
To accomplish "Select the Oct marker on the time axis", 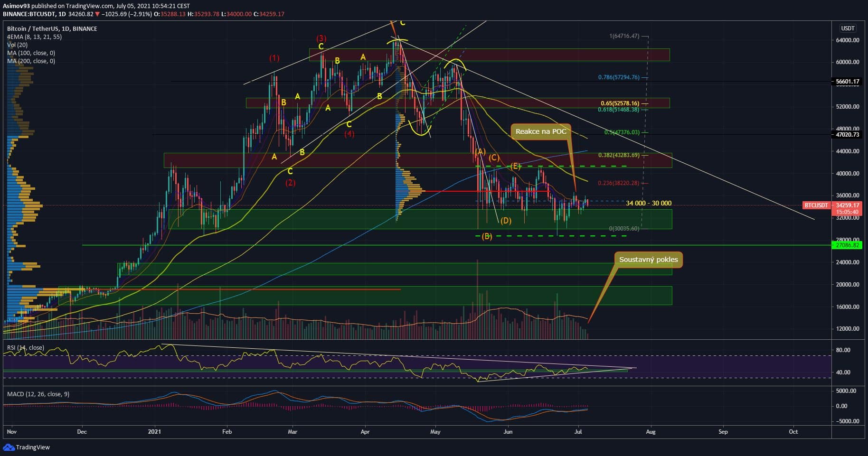I will (793, 432).
